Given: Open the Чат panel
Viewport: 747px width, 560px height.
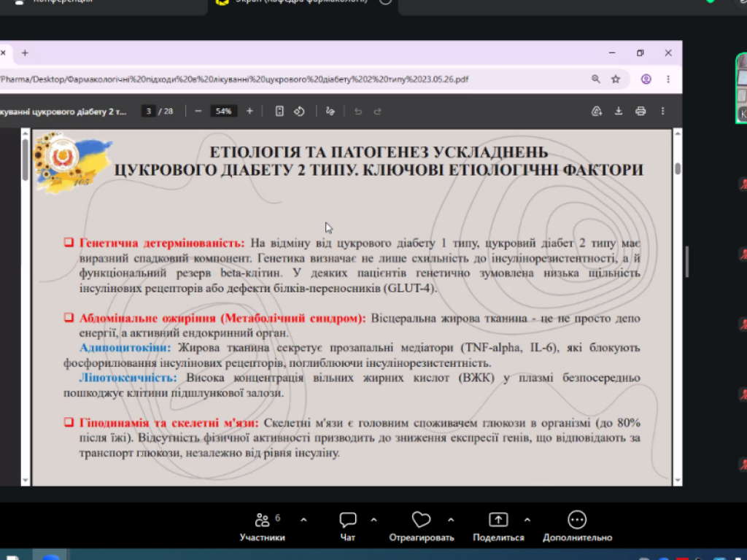Looking at the screenshot, I should [x=348, y=526].
